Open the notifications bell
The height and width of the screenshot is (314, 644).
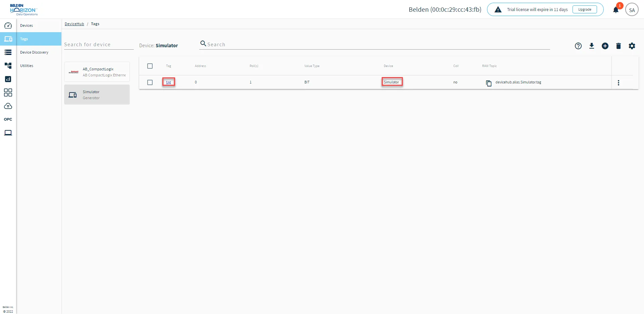point(616,10)
